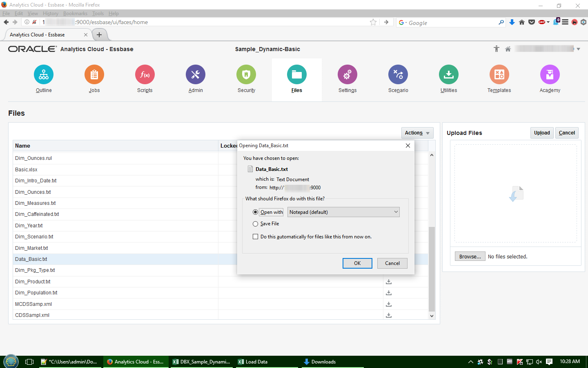Click the search magnifier in Google box

(x=501, y=22)
